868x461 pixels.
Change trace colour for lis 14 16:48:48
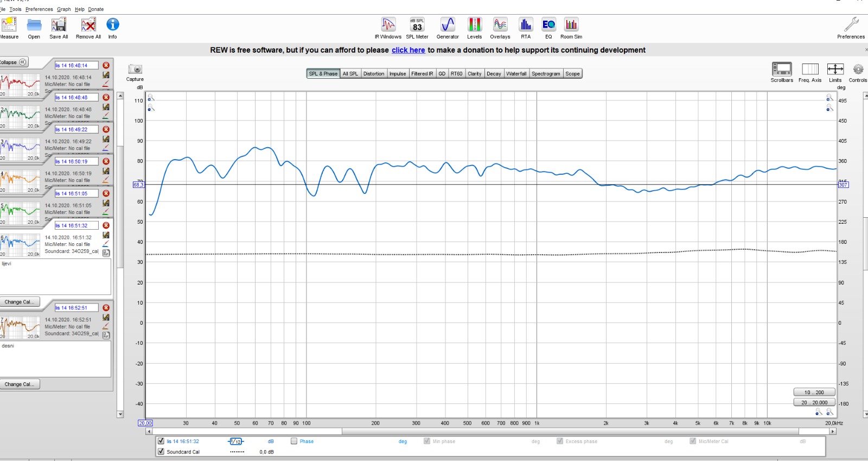[x=106, y=116]
